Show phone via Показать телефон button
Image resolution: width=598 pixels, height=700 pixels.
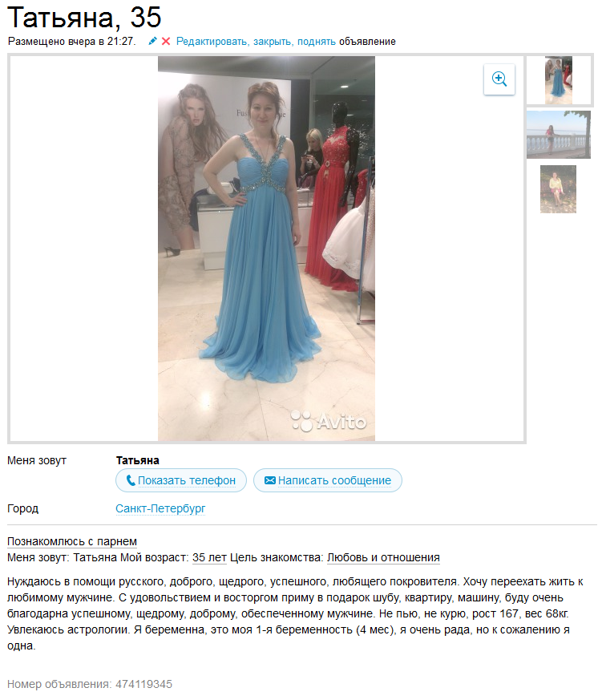click(x=180, y=480)
